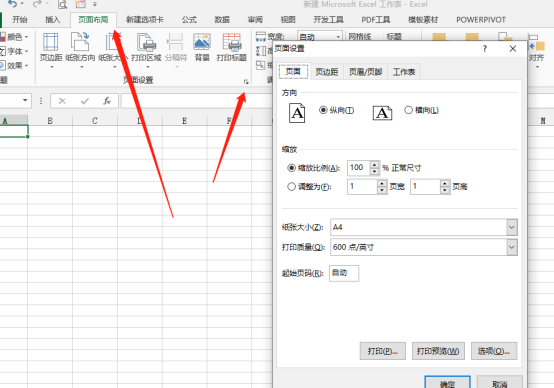Expand the quick access toolbar customize arrow
Viewport: 554px width, 388px height.
(x=95, y=4)
